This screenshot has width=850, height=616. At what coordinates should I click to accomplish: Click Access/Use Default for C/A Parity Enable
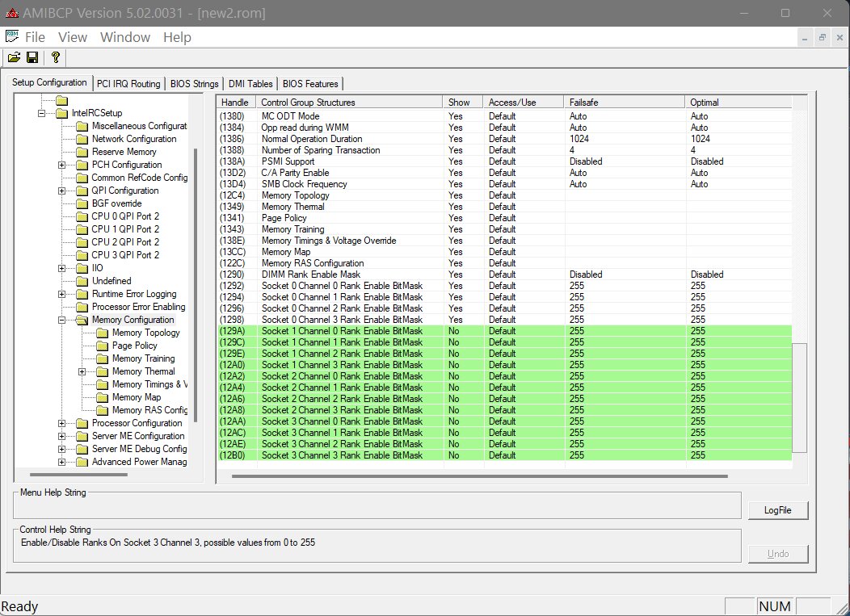tap(502, 173)
